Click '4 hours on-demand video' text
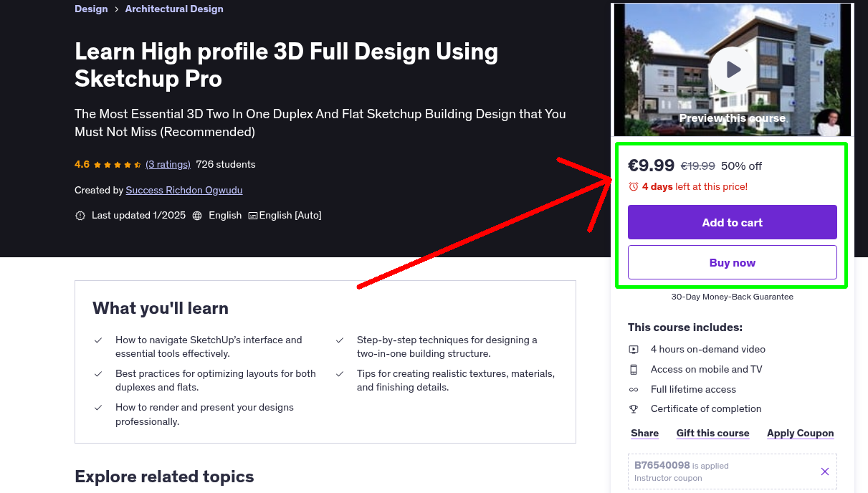Viewport: 868px width, 493px height. (x=708, y=349)
